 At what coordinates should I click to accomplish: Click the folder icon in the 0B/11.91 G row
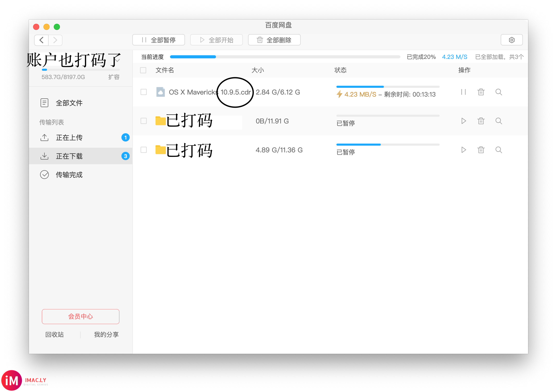pos(160,121)
